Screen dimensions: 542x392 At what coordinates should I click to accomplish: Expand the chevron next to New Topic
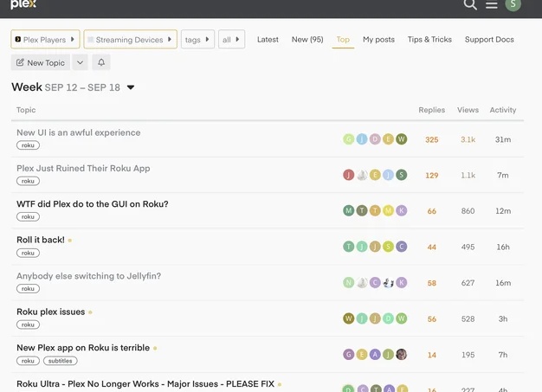coord(80,62)
